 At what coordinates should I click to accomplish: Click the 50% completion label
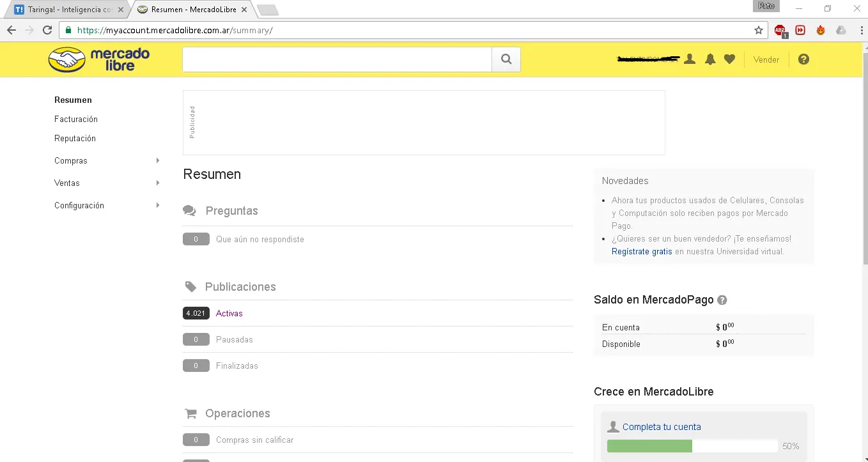coord(791,446)
